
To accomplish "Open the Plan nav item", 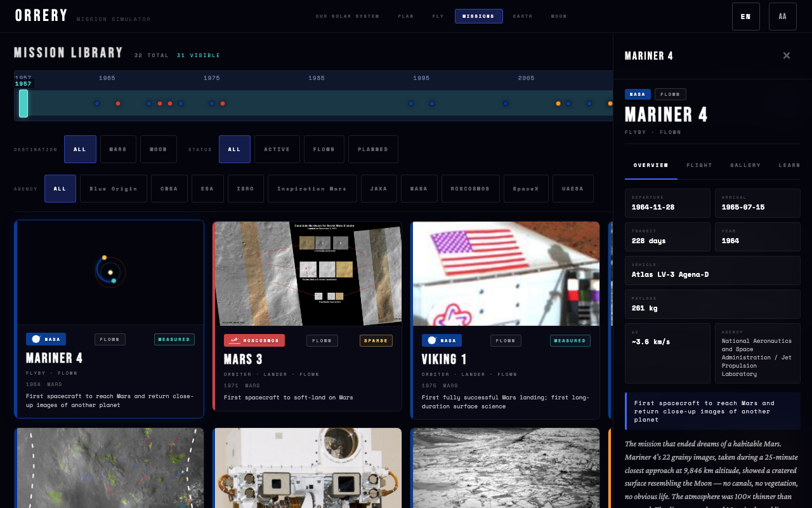I will click(x=405, y=16).
